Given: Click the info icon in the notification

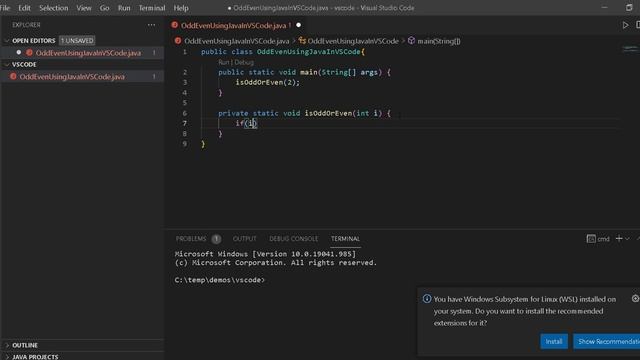Looking at the screenshot, I should (x=427, y=299).
